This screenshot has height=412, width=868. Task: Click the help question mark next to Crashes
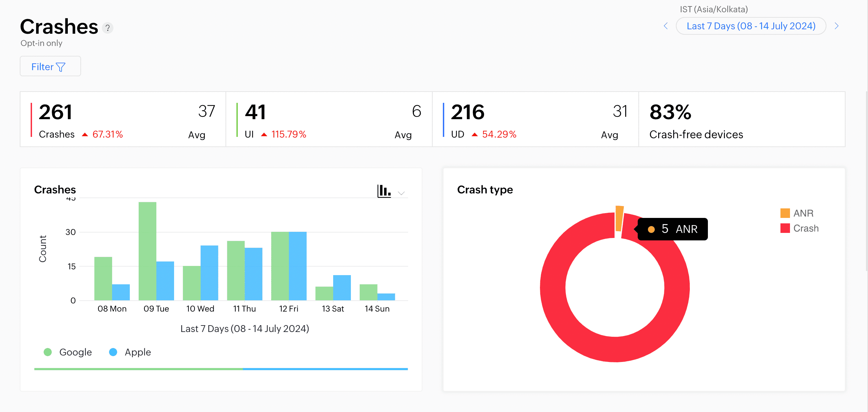tap(108, 28)
